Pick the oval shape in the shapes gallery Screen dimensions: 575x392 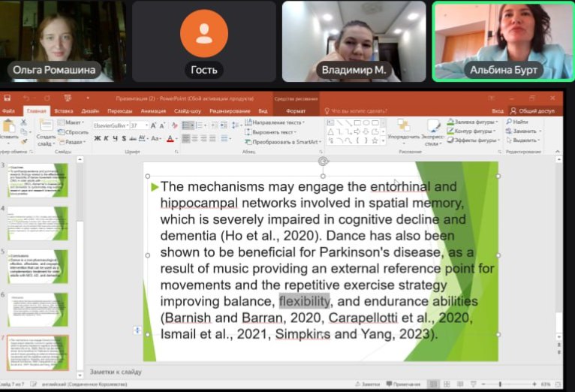pyautogui.click(x=366, y=123)
